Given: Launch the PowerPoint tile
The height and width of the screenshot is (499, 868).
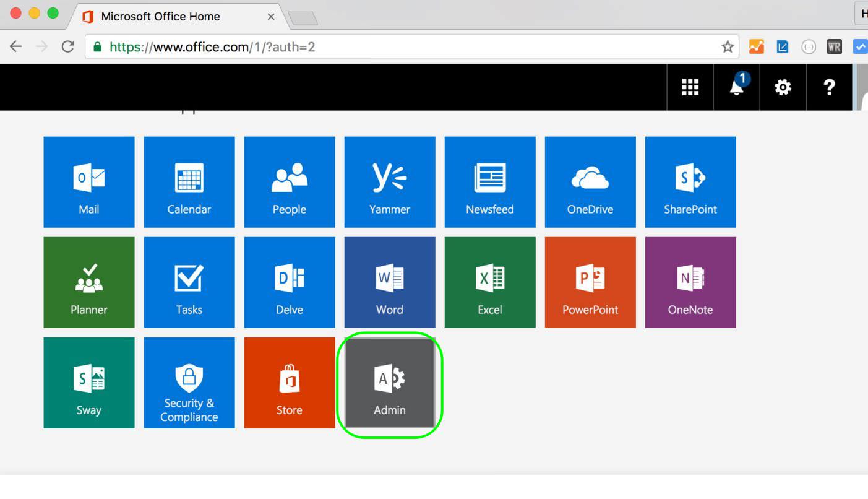Looking at the screenshot, I should click(x=590, y=282).
